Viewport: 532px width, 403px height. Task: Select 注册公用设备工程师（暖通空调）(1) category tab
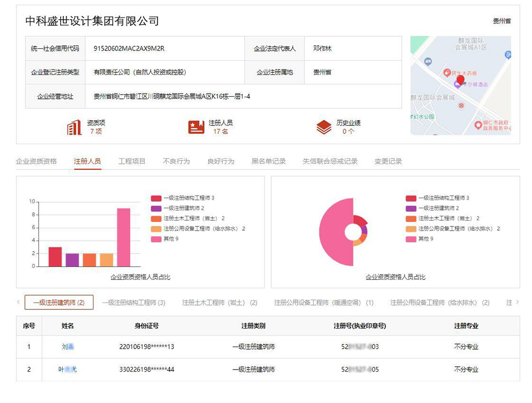point(323,303)
